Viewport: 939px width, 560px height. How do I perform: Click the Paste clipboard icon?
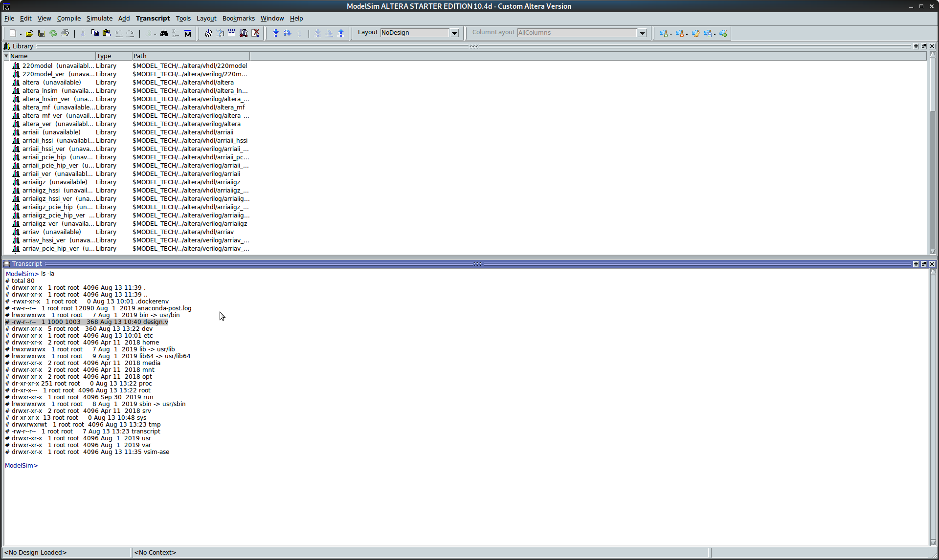click(107, 33)
